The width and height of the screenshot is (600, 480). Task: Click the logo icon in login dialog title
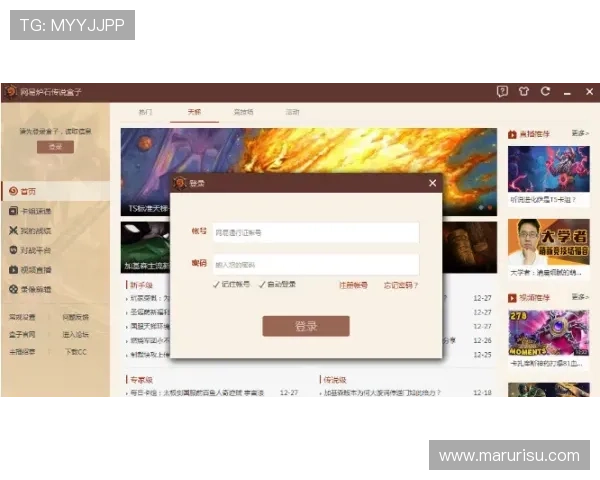tap(179, 183)
